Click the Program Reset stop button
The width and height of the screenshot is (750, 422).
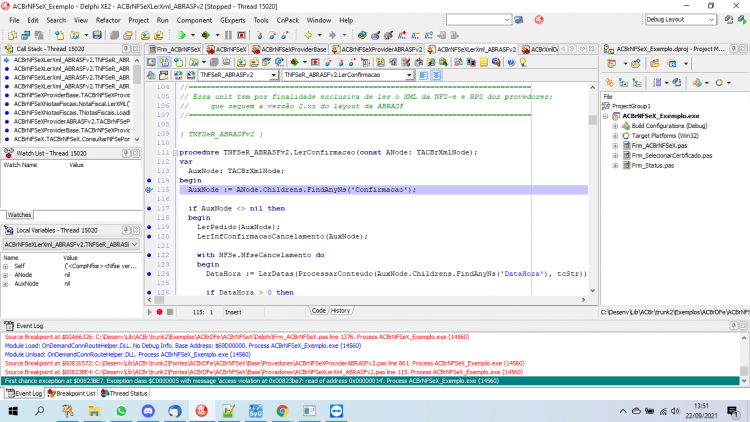(242, 35)
